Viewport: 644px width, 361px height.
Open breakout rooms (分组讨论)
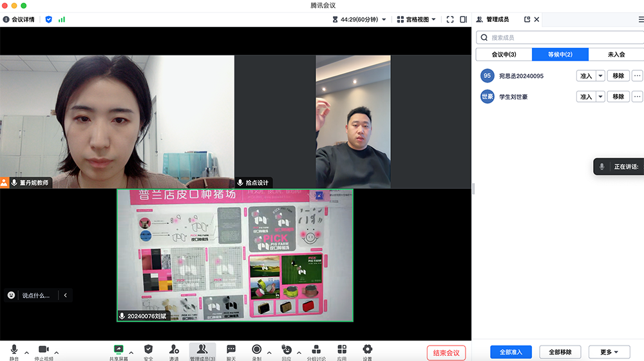coord(316,350)
